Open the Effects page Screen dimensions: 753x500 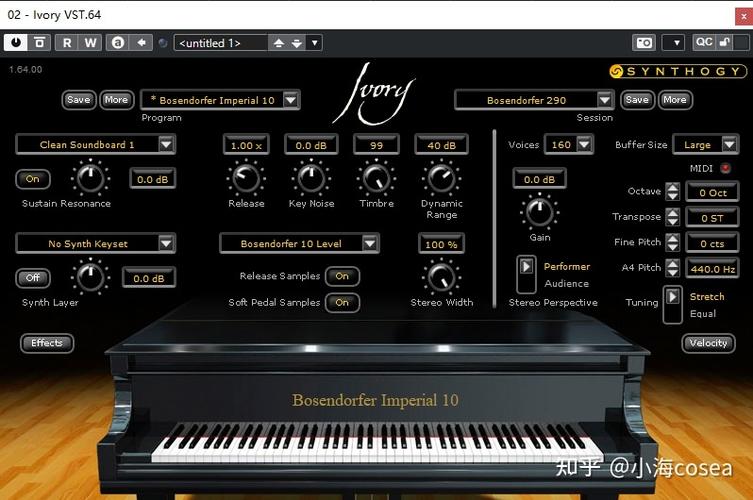tap(47, 343)
